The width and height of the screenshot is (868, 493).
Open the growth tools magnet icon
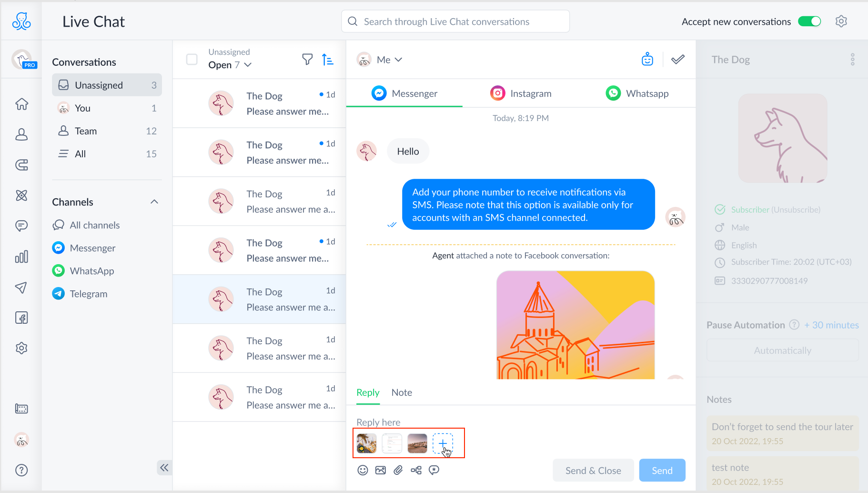(x=21, y=165)
